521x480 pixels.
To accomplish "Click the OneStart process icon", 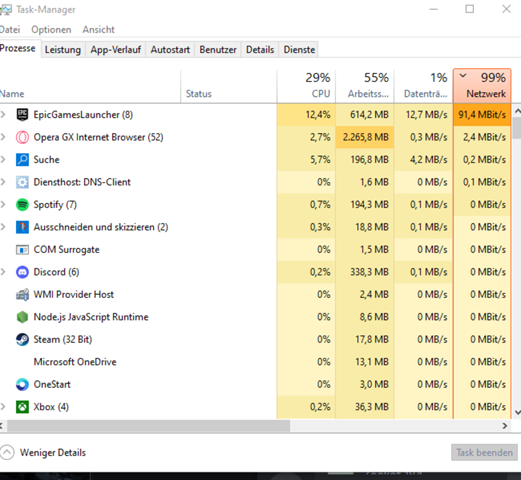I will [22, 384].
